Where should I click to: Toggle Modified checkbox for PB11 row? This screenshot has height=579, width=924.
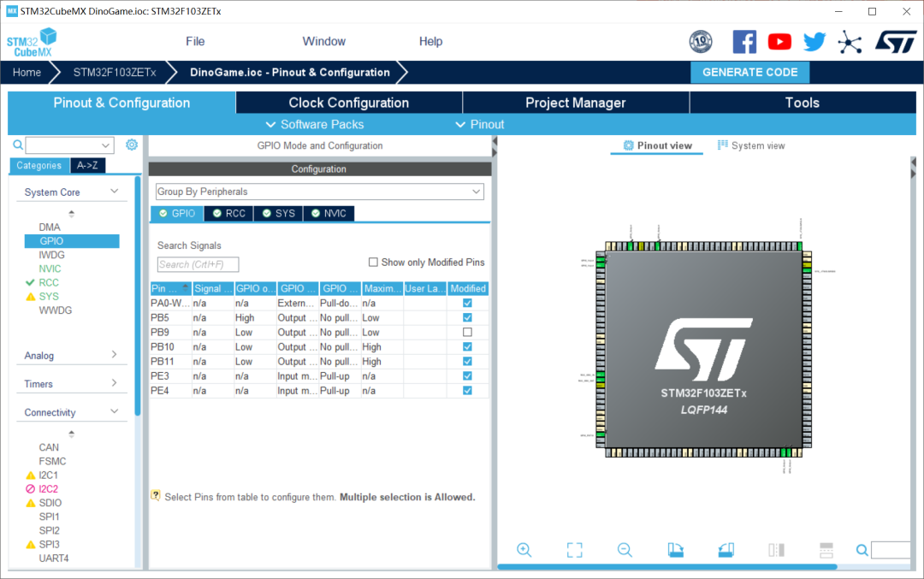(x=467, y=361)
